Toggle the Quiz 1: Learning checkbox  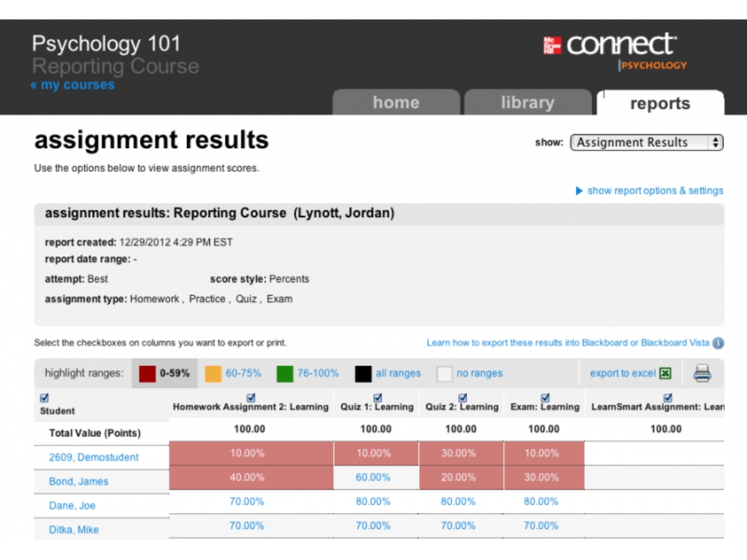click(x=377, y=398)
